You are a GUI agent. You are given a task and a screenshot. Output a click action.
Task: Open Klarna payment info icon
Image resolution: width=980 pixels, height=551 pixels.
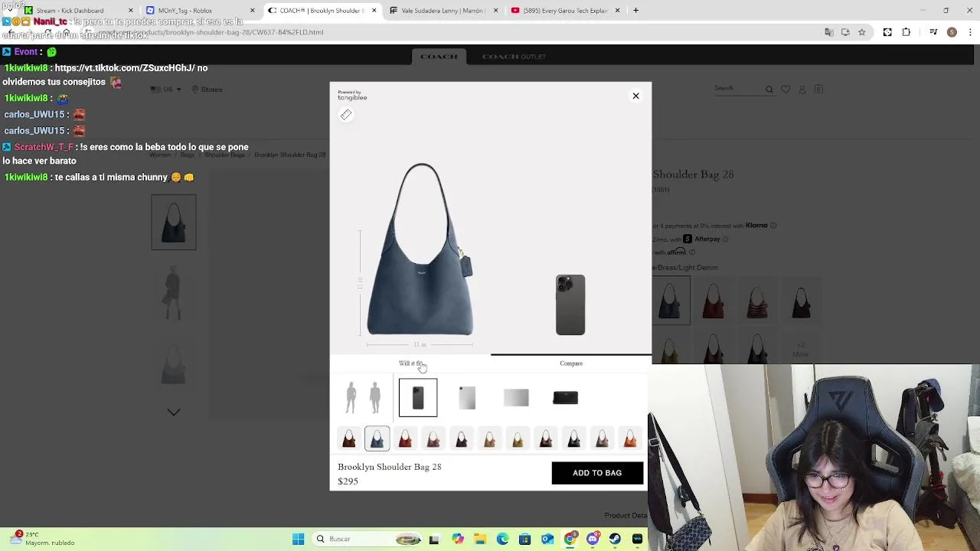click(x=773, y=226)
